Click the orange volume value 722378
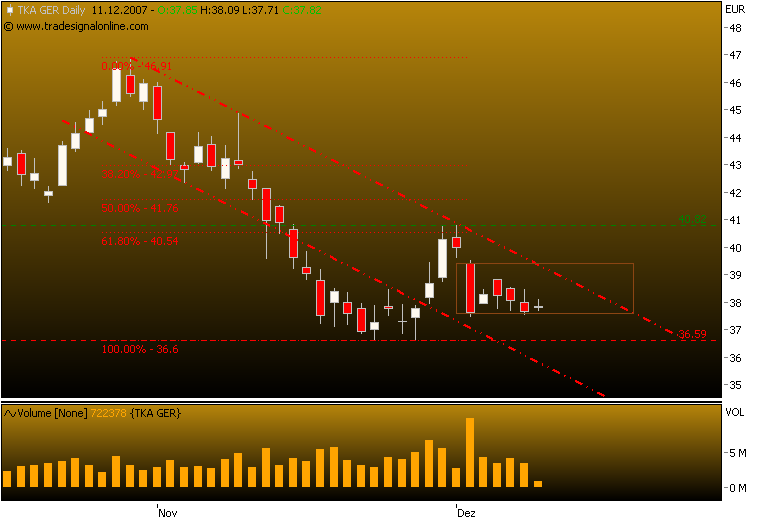 pyautogui.click(x=109, y=414)
